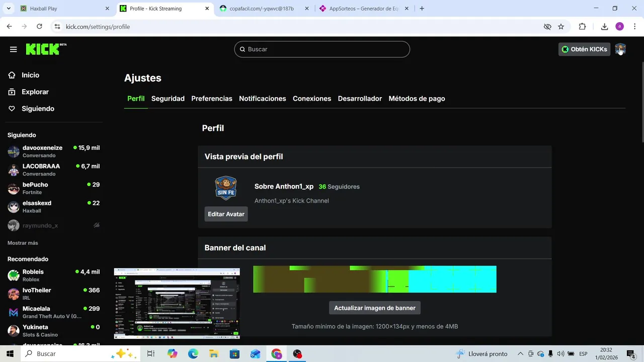Open the Explorar sidebar item
The height and width of the screenshot is (362, 644).
(35, 92)
